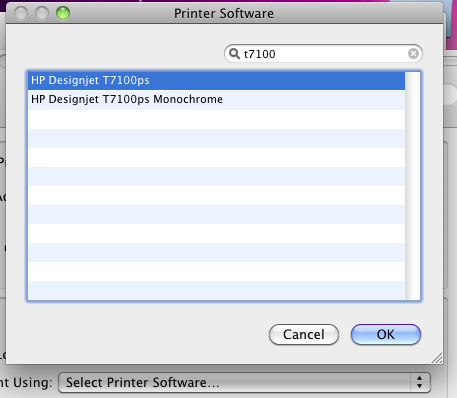Select HP Designjet T7100ps Monochrome driver
457x398 pixels.
point(216,99)
